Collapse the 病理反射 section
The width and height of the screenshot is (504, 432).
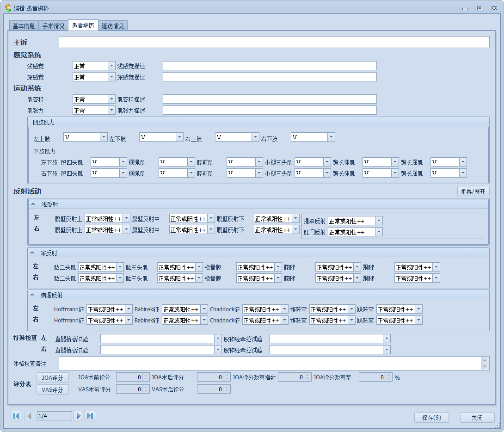tap(32, 295)
